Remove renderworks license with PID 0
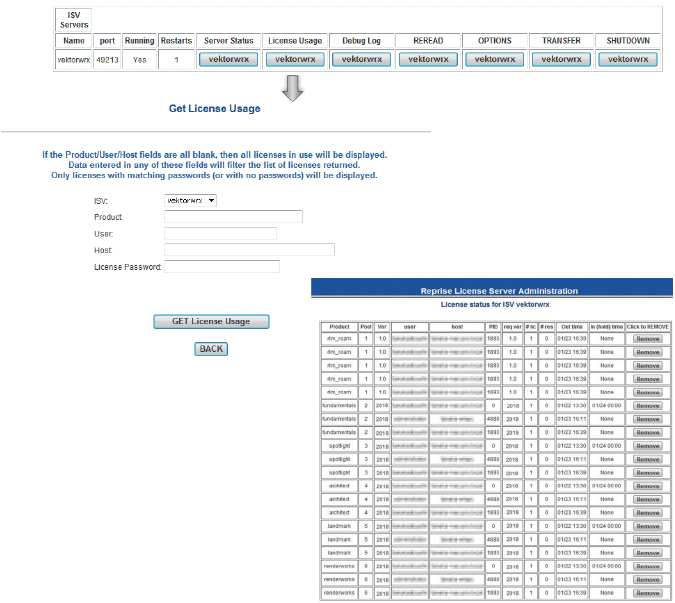 click(647, 566)
